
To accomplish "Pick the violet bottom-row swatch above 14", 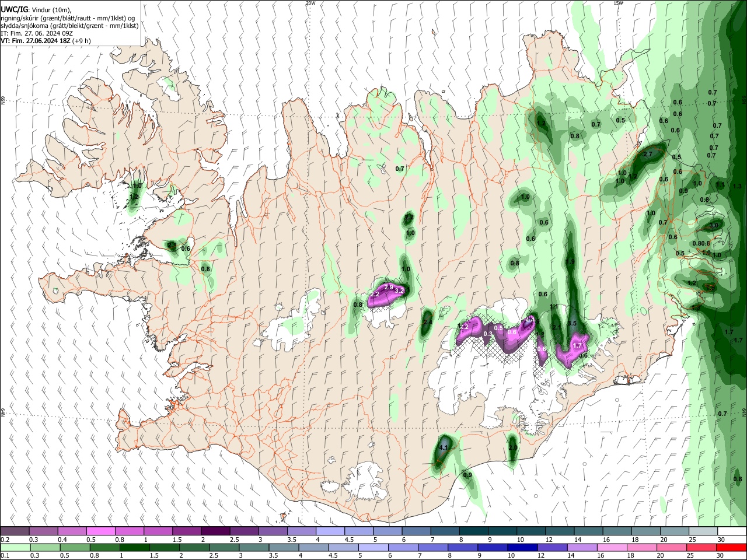I will (582, 547).
